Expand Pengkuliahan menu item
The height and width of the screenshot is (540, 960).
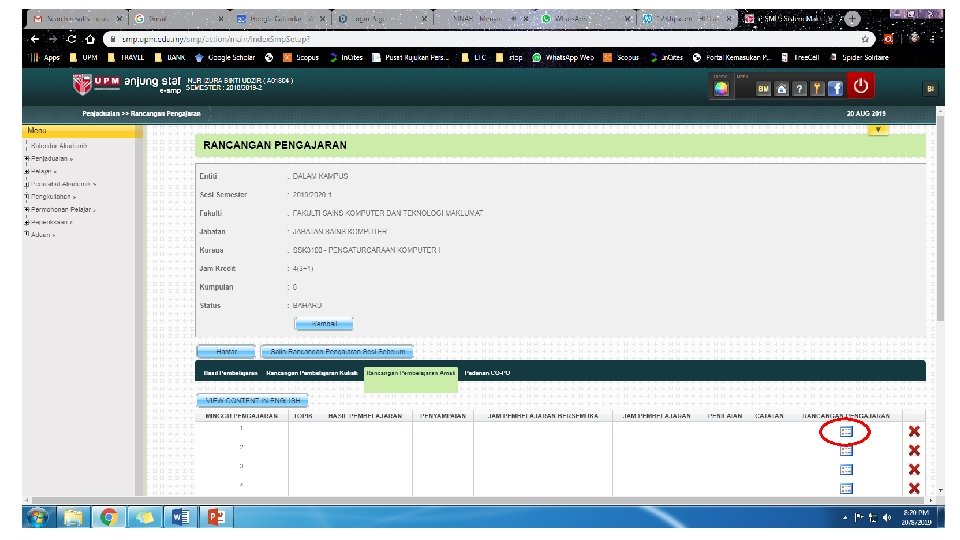[53, 197]
